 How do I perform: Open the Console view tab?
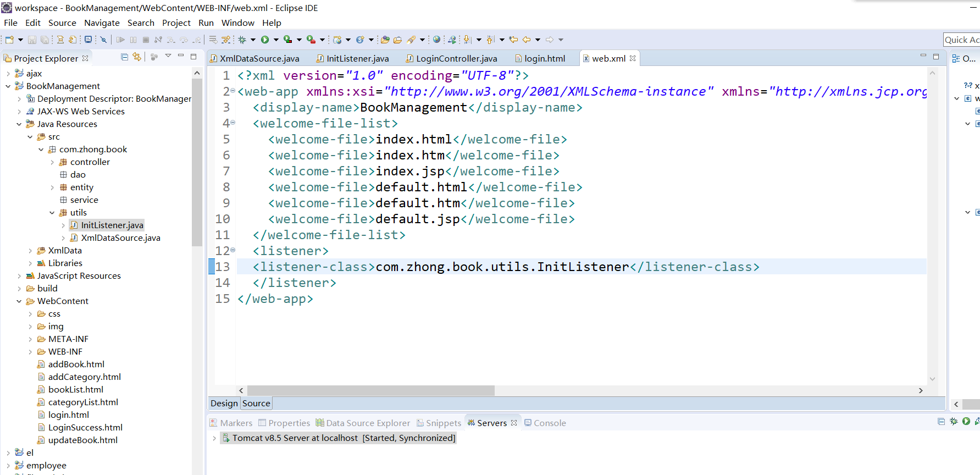545,423
